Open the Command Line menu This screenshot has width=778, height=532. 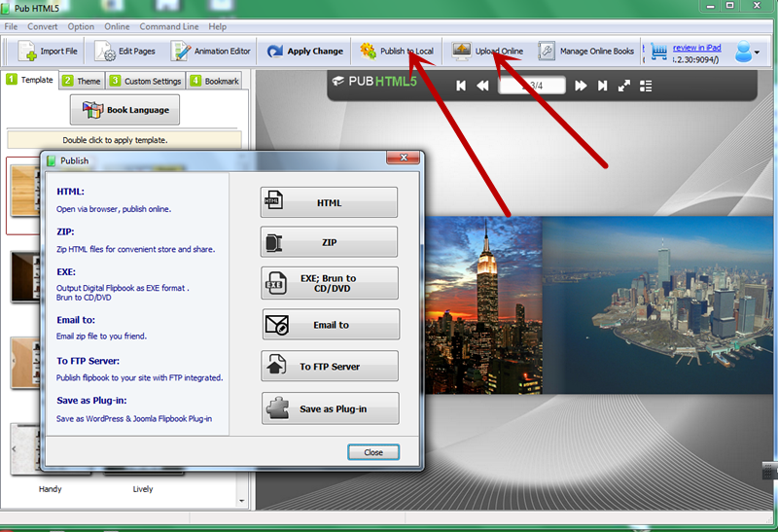pos(168,27)
